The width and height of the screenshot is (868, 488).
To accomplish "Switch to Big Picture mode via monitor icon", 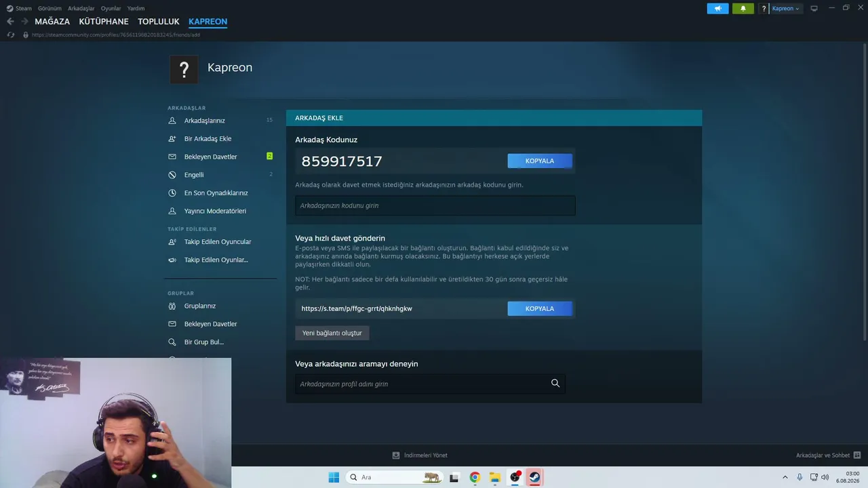I will click(814, 9).
